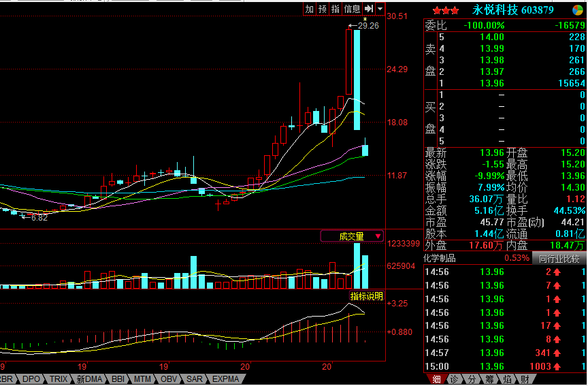Viewport: 588px width, 386px height.
Task: Open the 指 indicator button
Action: [336, 9]
